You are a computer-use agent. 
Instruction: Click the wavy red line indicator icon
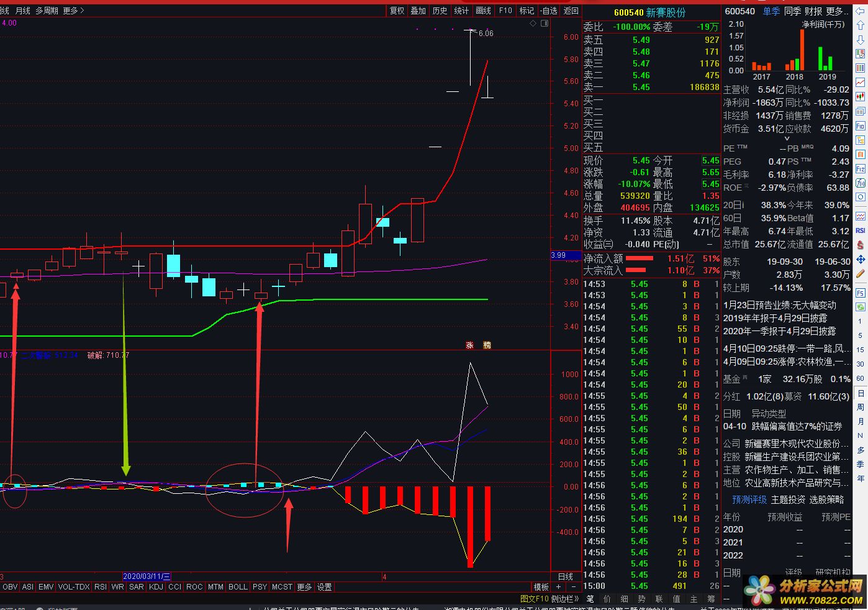pos(861,216)
